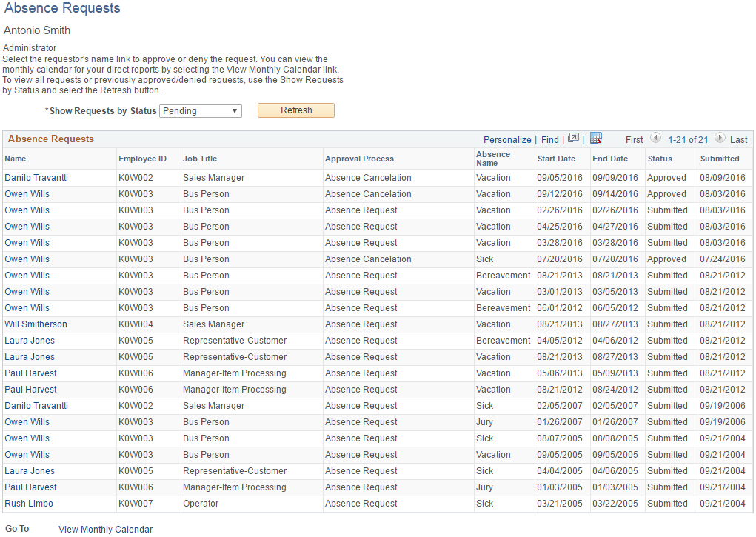Click the Find link
Image resolution: width=756 pixels, height=537 pixels.
(x=550, y=140)
